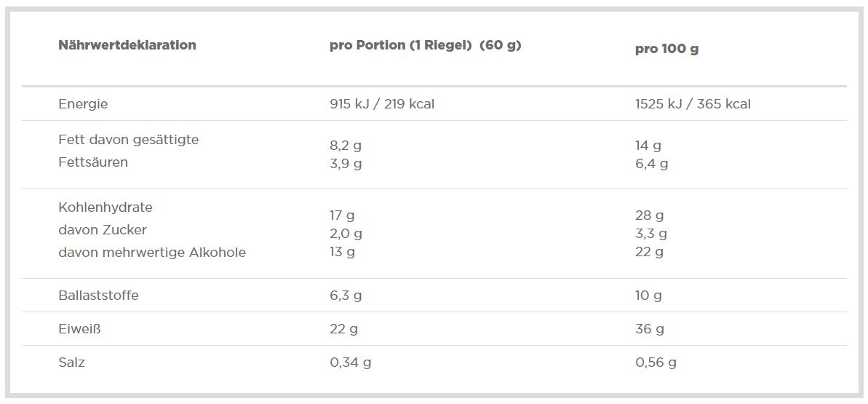Click the 915 kJ / 219 kcal value

[x=382, y=104]
